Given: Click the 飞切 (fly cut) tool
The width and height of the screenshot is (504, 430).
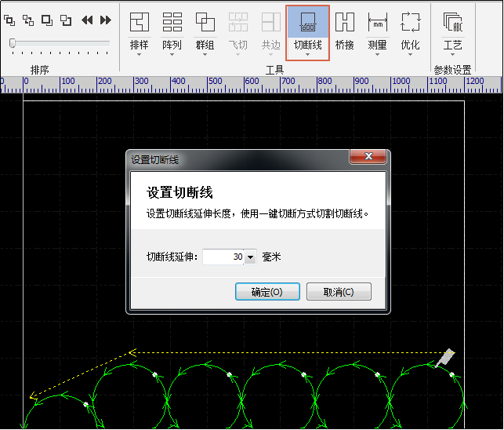Looking at the screenshot, I should (237, 23).
